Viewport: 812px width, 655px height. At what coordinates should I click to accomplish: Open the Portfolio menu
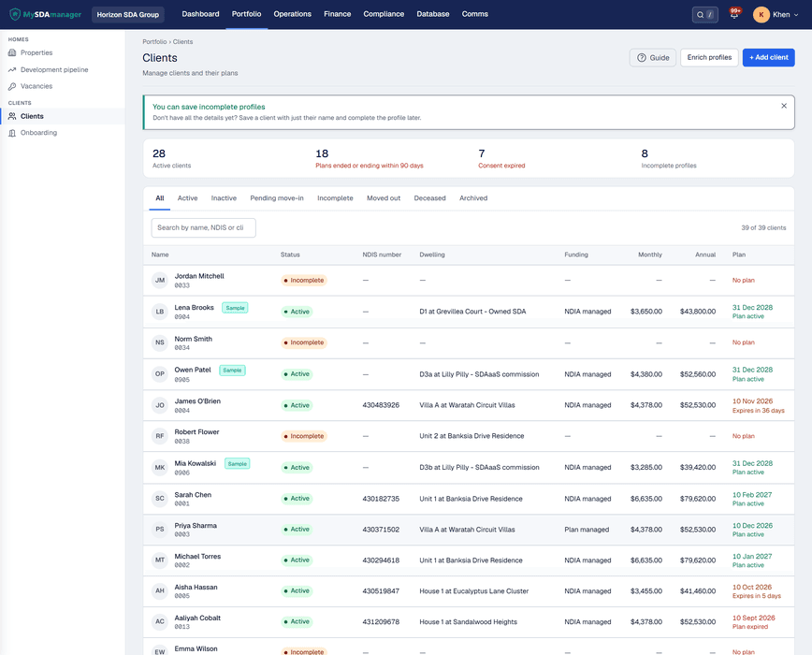point(247,14)
